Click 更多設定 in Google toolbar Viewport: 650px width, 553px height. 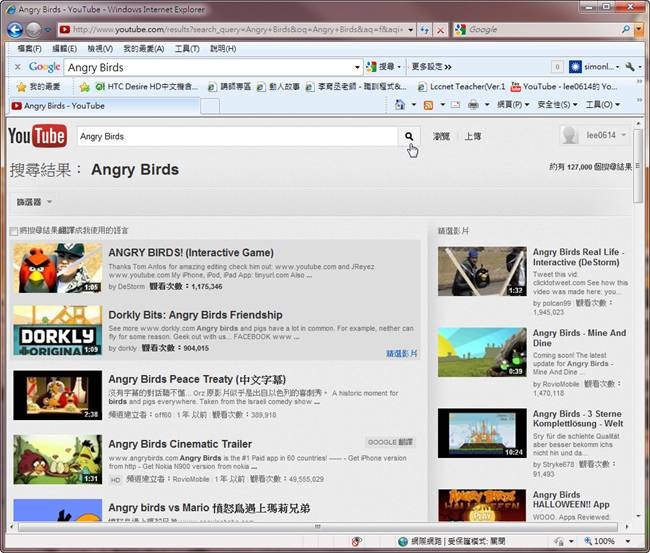[x=431, y=67]
